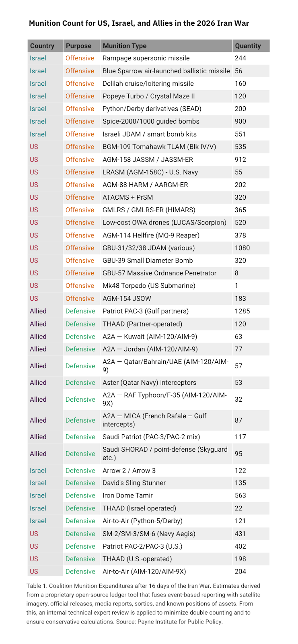Click the Iron Dome Tamir cell
The width and height of the screenshot is (298, 644).
[127, 495]
